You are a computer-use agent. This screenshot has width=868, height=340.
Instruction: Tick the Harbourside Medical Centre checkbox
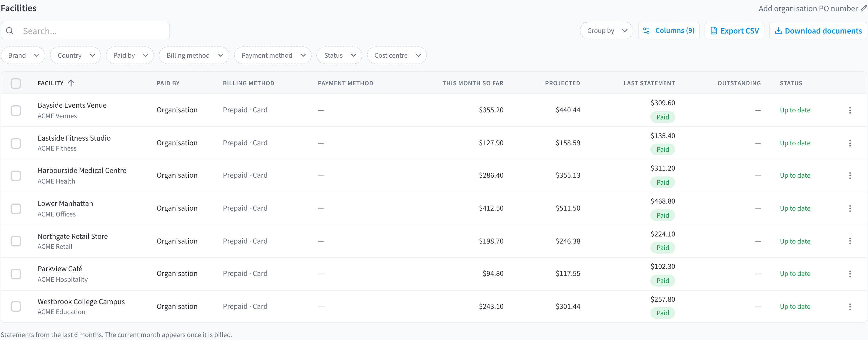(16, 176)
